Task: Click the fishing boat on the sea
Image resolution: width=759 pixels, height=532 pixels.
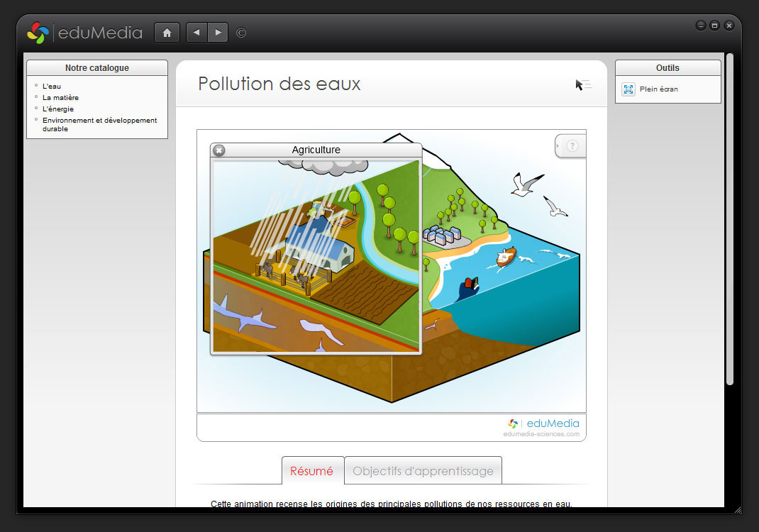Action: (506, 257)
